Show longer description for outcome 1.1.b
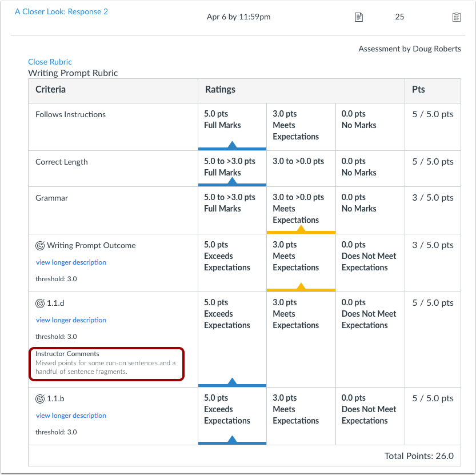This screenshot has height=475, width=476. click(x=71, y=416)
